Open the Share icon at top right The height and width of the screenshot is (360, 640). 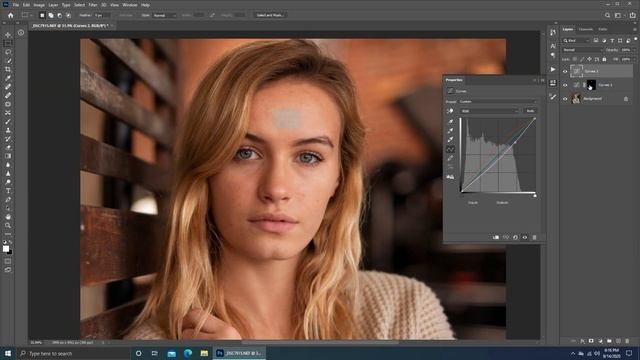point(632,15)
